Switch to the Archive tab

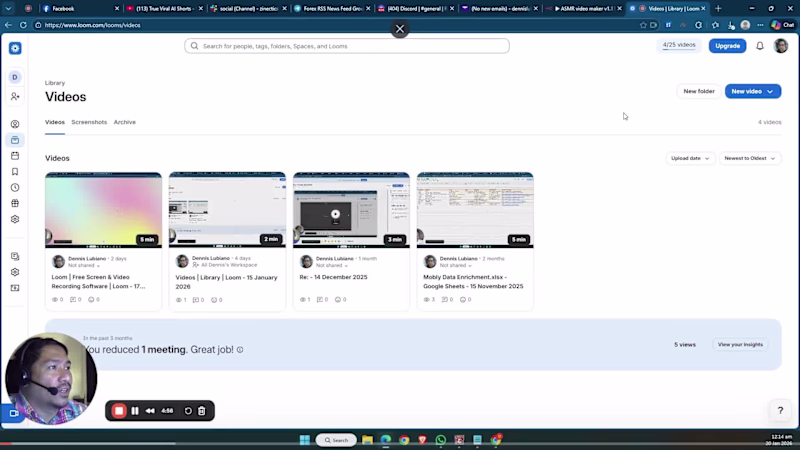[124, 122]
